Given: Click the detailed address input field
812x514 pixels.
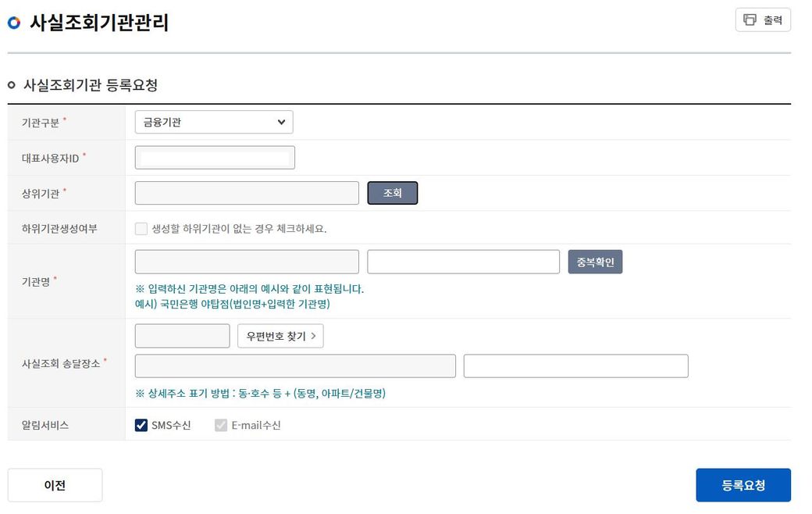Looking at the screenshot, I should [x=575, y=366].
